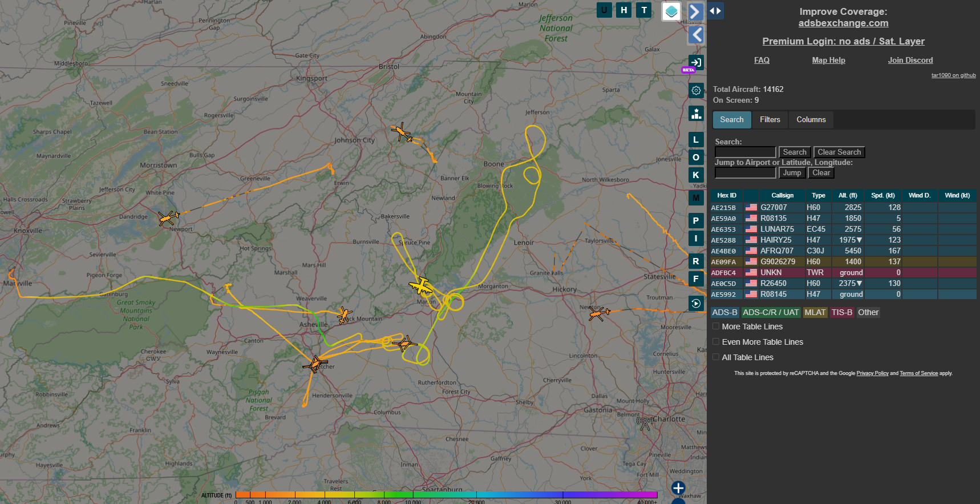Screen dimensions: 980x504
Task: Sort table by Hex ID column
Action: 726,195
